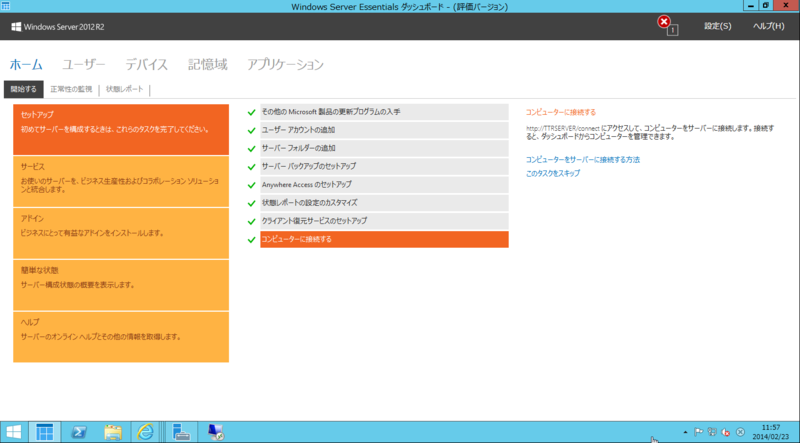Image resolution: width=800 pixels, height=443 pixels.
Task: Click checkmark beside クライアント復元サービスのセットアップ
Action: tap(251, 222)
